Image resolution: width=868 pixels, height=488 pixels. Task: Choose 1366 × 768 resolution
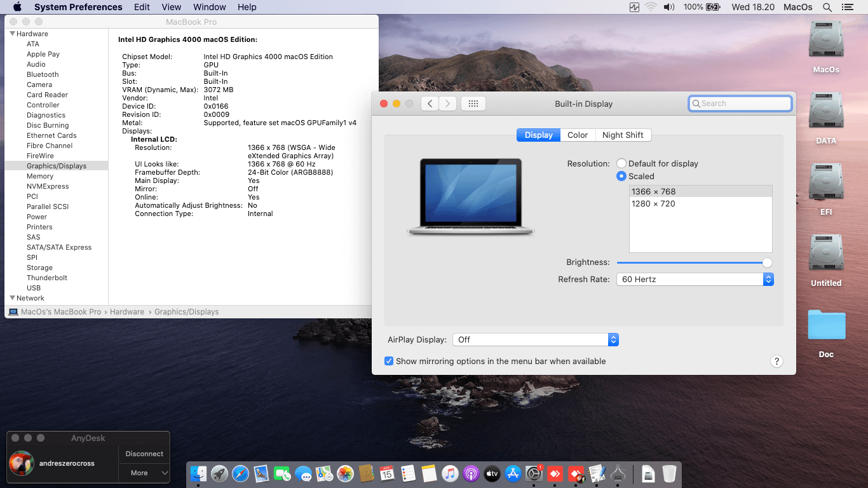(x=701, y=191)
